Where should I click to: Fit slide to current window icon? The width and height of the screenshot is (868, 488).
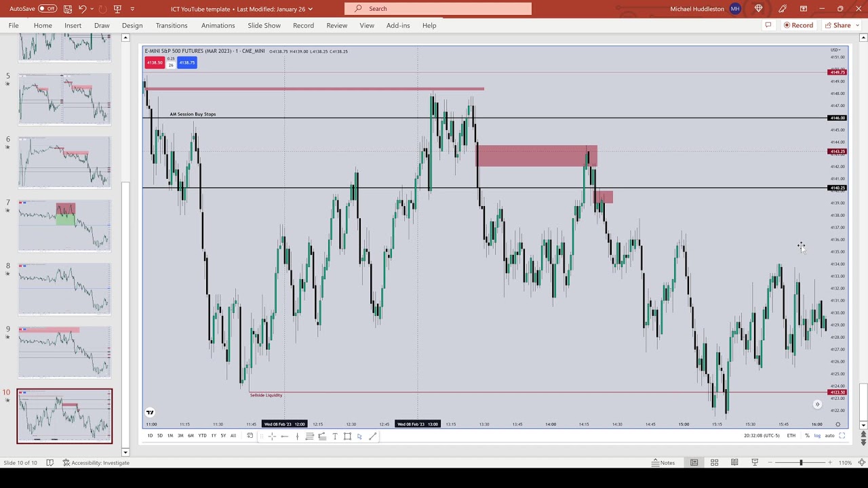861,463
